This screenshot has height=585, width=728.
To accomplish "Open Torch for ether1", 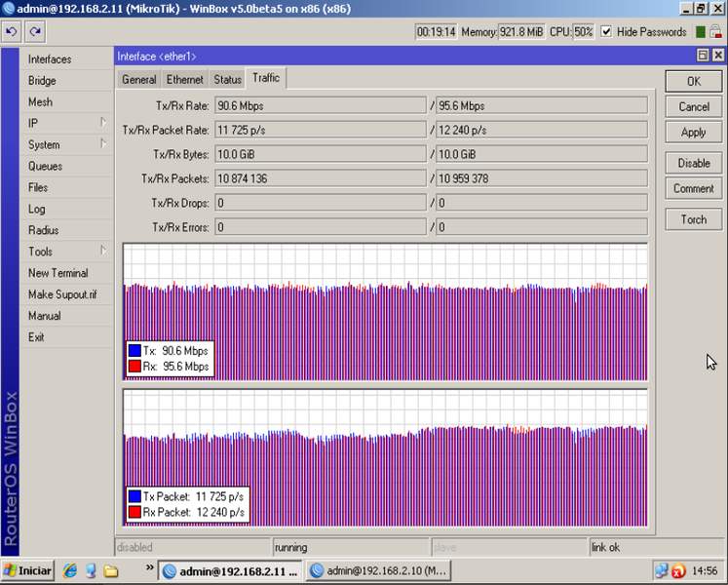I will point(694,219).
